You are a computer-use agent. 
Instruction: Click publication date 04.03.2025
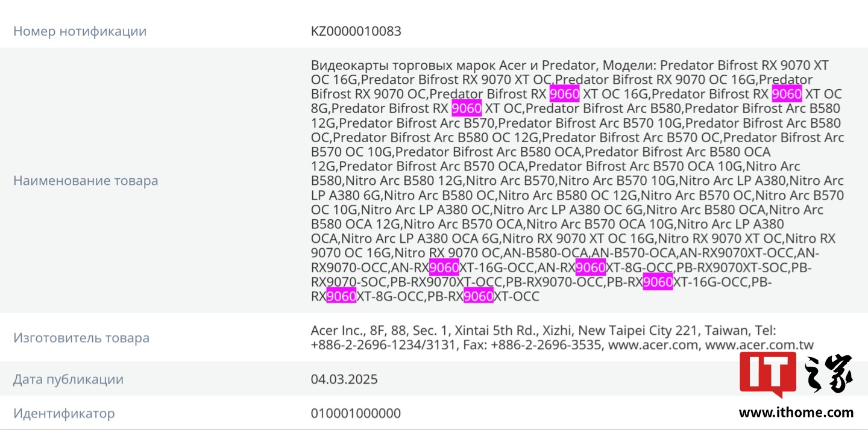click(344, 379)
